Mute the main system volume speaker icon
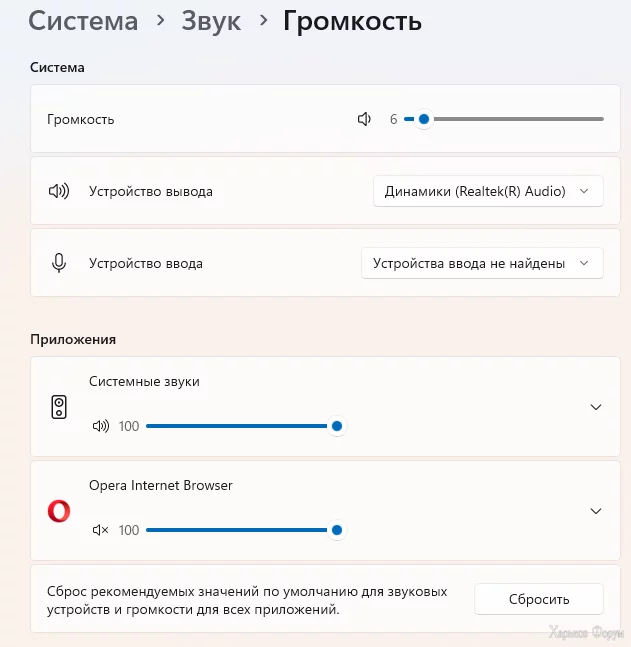The height and width of the screenshot is (647, 631). [x=364, y=119]
